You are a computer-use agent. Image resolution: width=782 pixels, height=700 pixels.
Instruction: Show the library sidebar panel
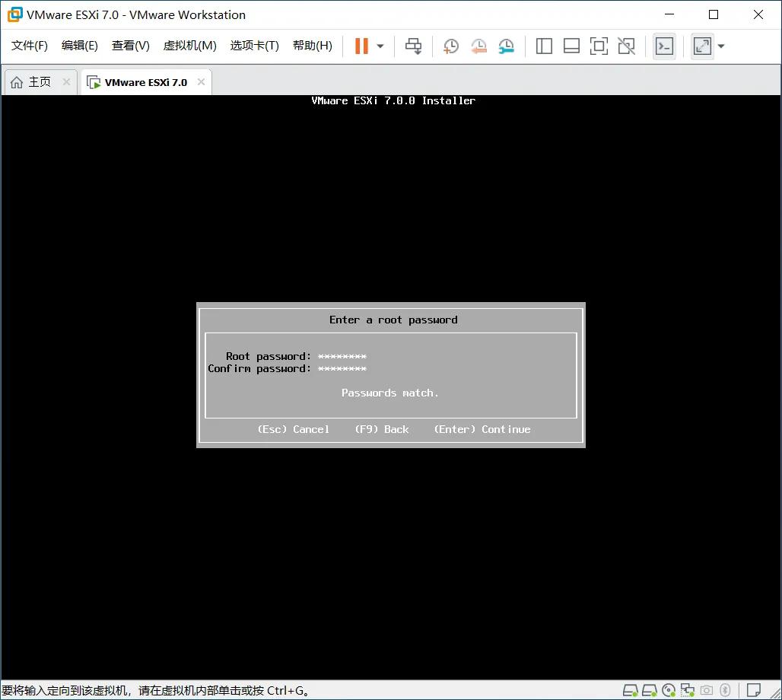coord(544,46)
